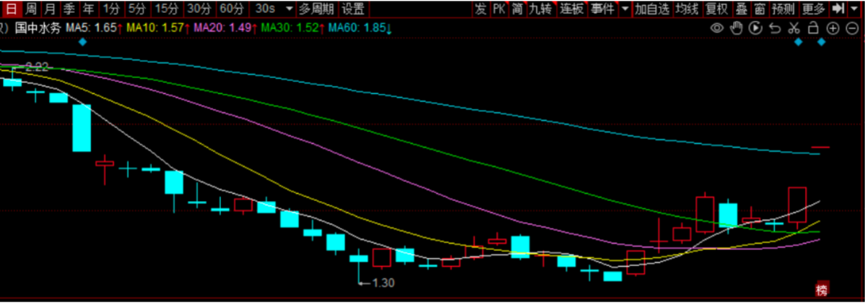Open the red 榜 ranking badge
Image resolution: width=868 pixels, height=303 pixels.
[821, 289]
